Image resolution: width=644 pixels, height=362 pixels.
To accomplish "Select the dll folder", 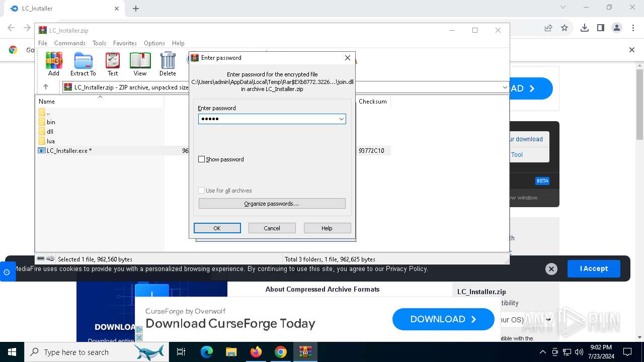I will pyautogui.click(x=46, y=132).
